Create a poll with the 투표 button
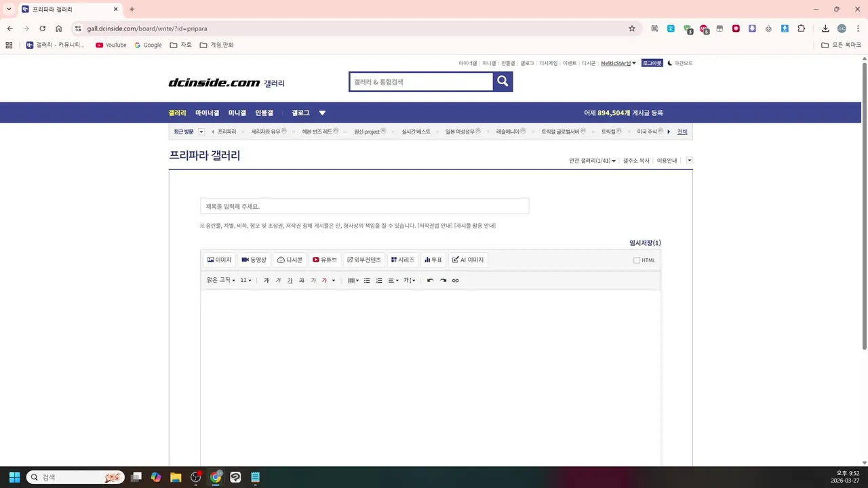 point(433,260)
